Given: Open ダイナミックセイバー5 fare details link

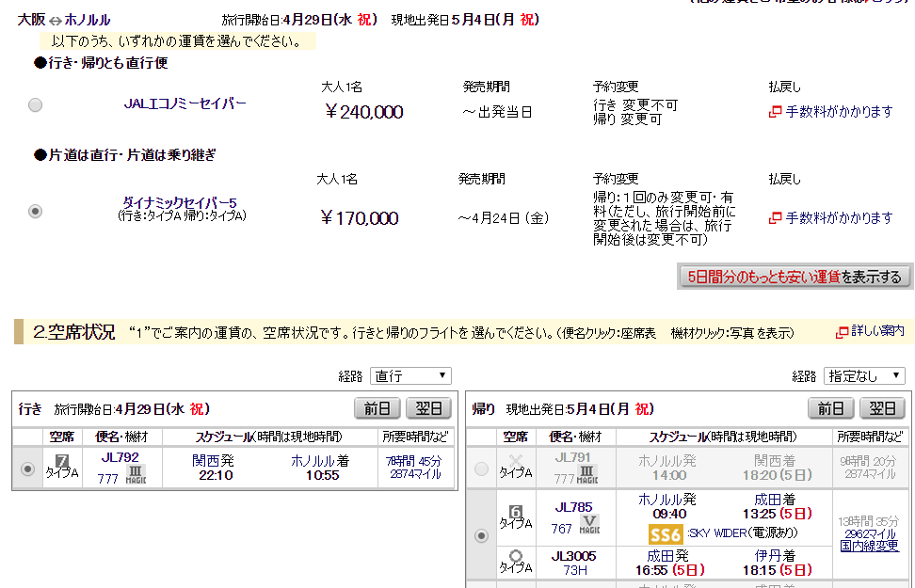Looking at the screenshot, I should (179, 203).
